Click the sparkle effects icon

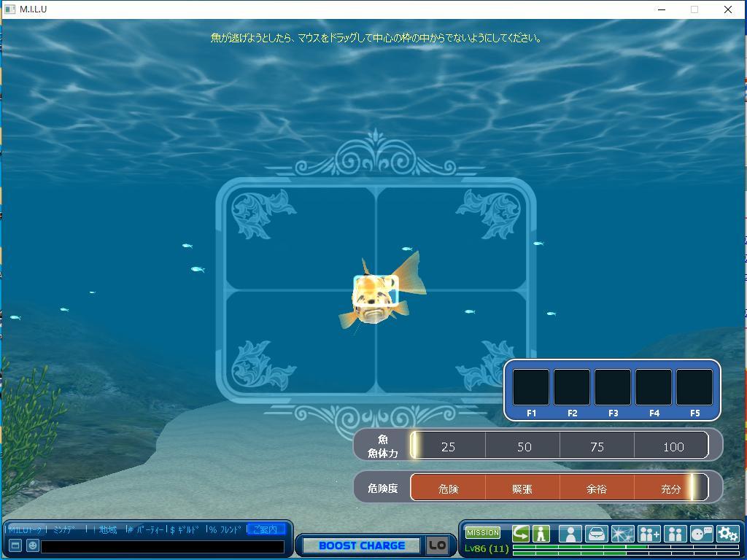coord(622,534)
